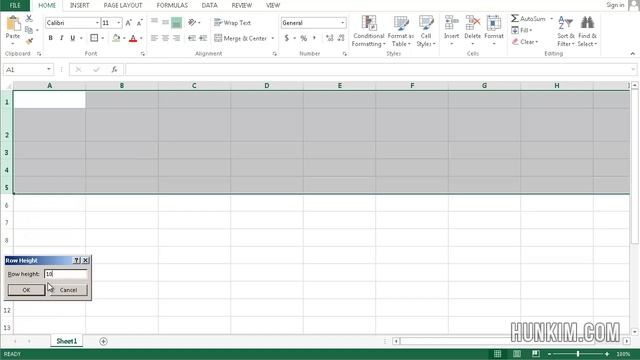Toggle Wrap Text
The image size is (640, 360).
(232, 23)
